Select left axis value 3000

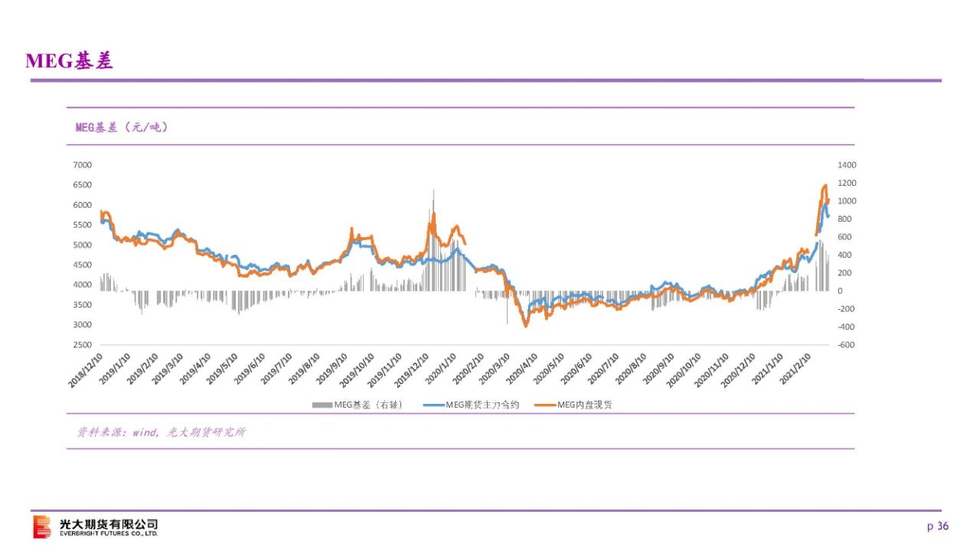click(83, 325)
